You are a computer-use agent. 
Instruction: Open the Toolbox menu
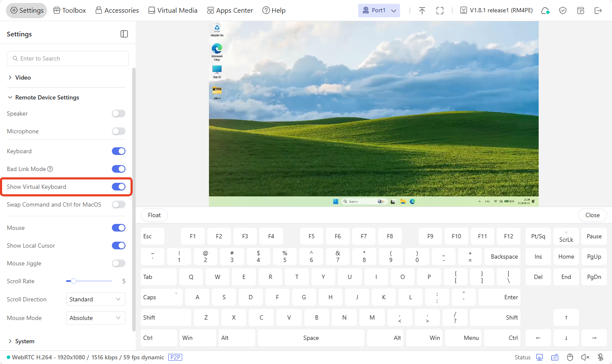70,11
